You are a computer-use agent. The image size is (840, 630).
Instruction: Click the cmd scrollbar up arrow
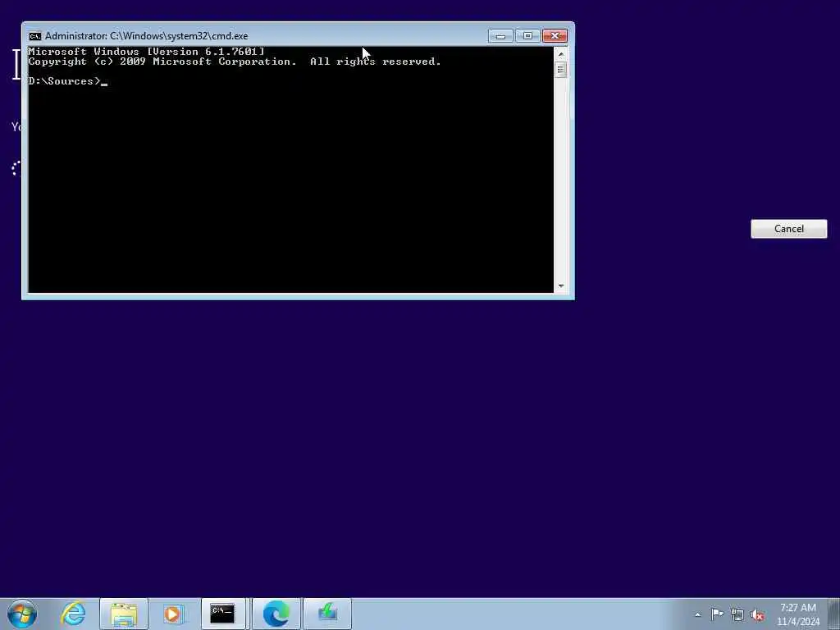[x=561, y=53]
